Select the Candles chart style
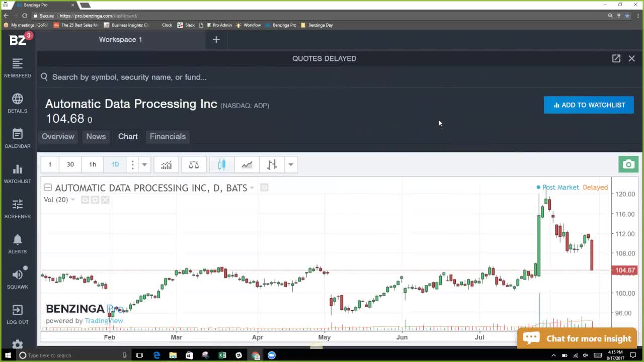This screenshot has width=644, height=362. (222, 164)
